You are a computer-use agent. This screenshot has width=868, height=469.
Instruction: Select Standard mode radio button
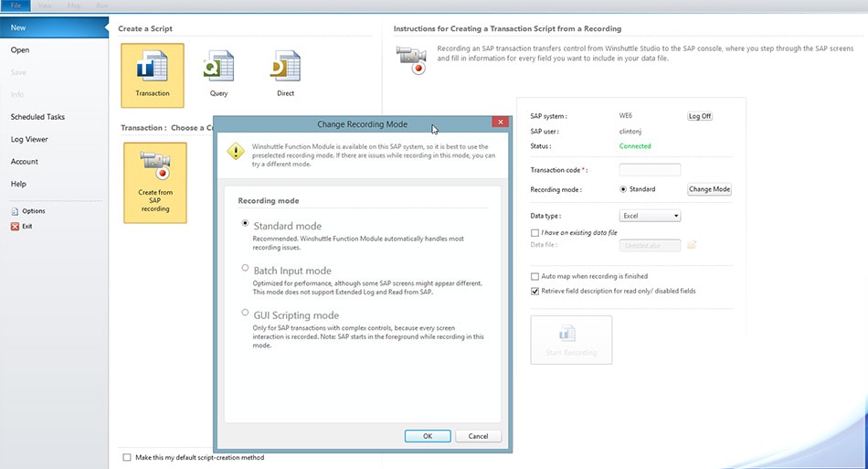click(245, 223)
